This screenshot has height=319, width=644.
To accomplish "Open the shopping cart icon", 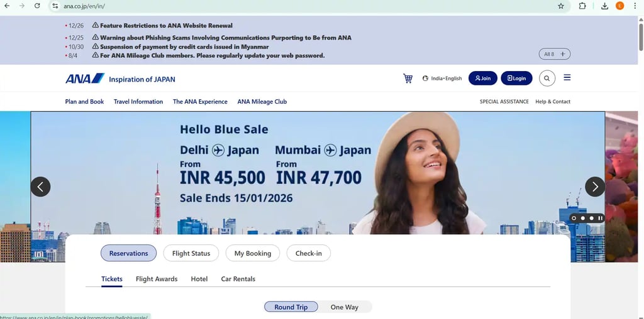I will coord(408,78).
